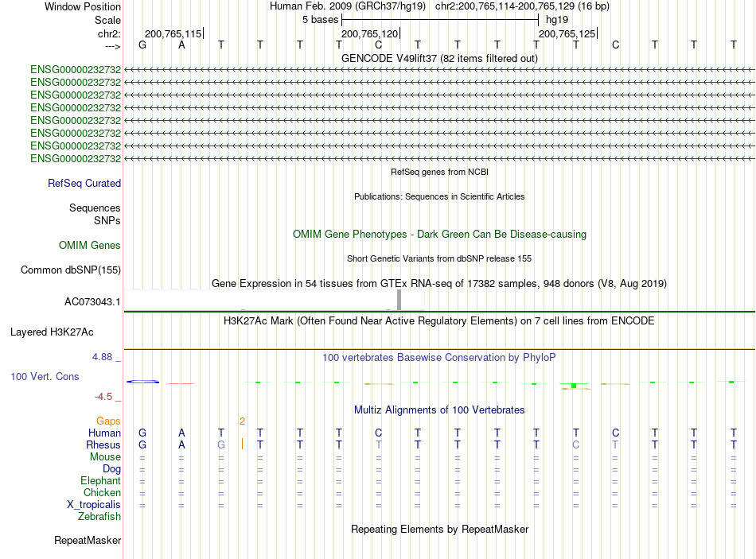Image resolution: width=756 pixels, height=559 pixels.
Task: Click the 200,765,120 coordinate marker
Action: point(370,33)
